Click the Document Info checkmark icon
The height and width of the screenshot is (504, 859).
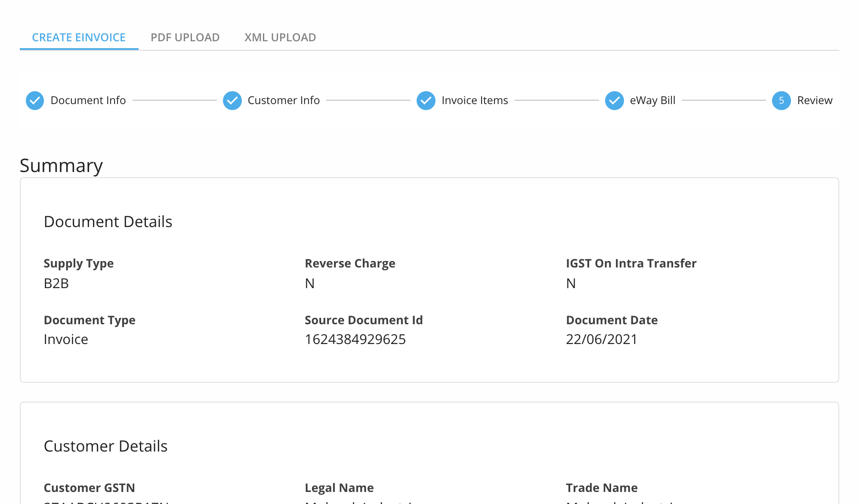[x=35, y=101]
